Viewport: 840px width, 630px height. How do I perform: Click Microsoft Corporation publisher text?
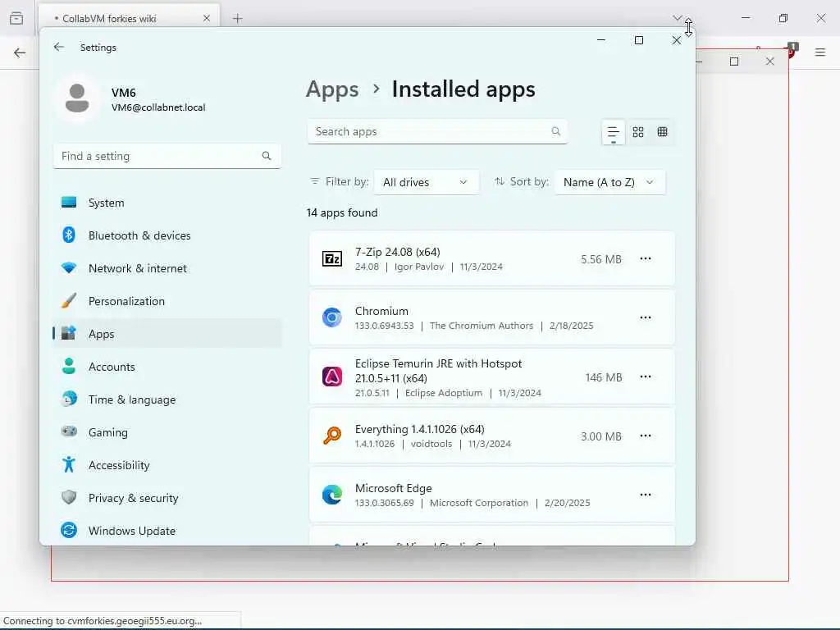[x=479, y=503]
